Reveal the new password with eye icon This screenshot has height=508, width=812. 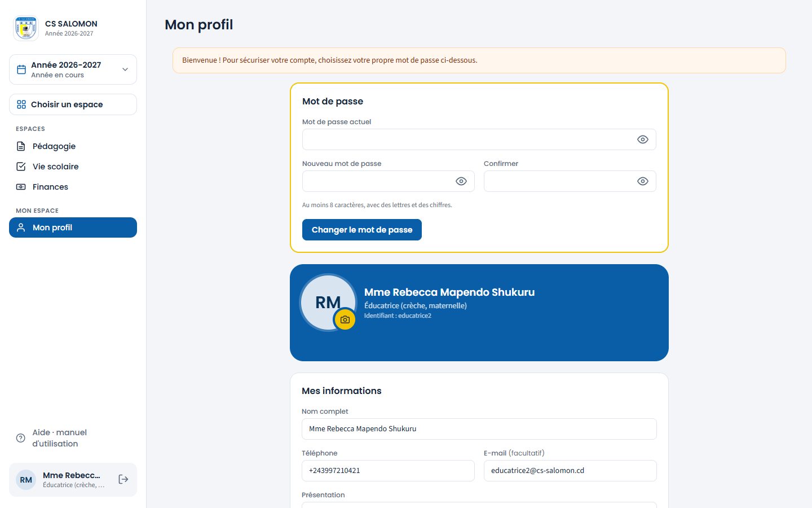coord(461,181)
